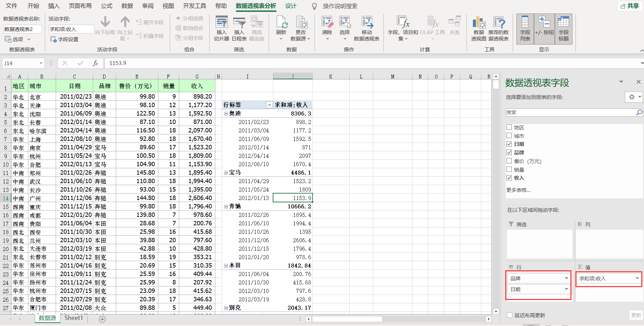Screen dimensions: 644x326
Task: Open 行标签 filter dropdown
Action: point(269,105)
